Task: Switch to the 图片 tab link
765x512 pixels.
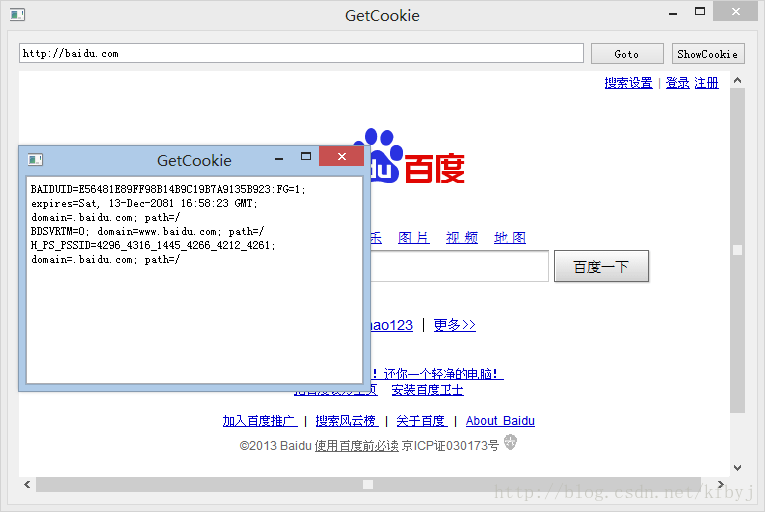Action: (x=414, y=238)
